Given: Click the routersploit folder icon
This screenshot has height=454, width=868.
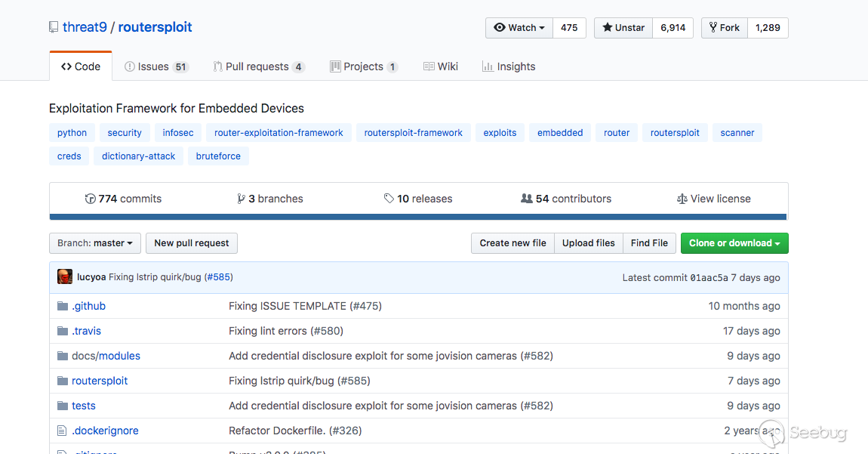Looking at the screenshot, I should 63,381.
